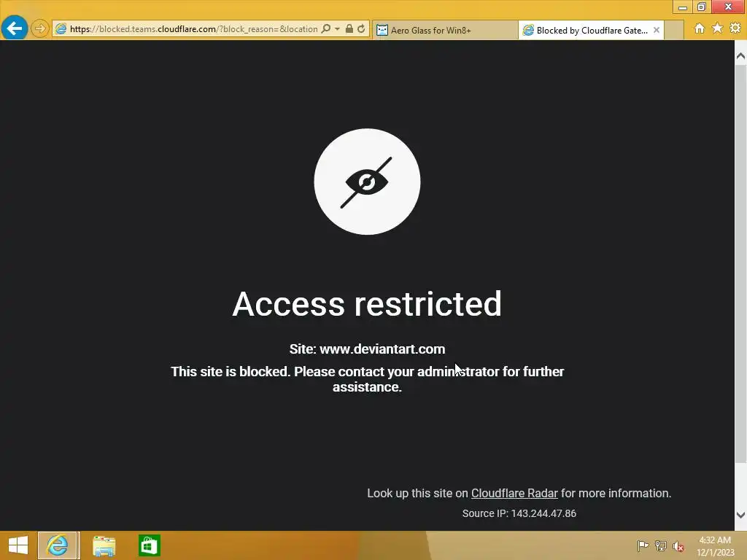Refresh the page with the reload icon
The width and height of the screenshot is (747, 560).
tap(361, 28)
